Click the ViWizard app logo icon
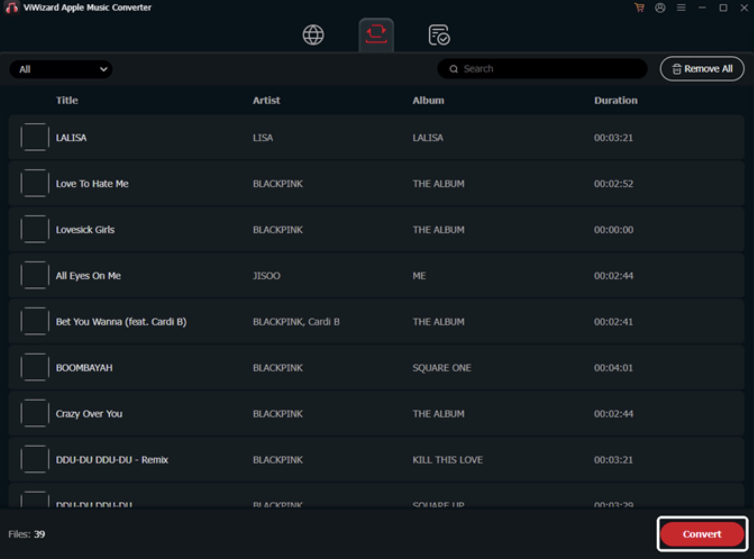The image size is (754, 560). tap(12, 8)
